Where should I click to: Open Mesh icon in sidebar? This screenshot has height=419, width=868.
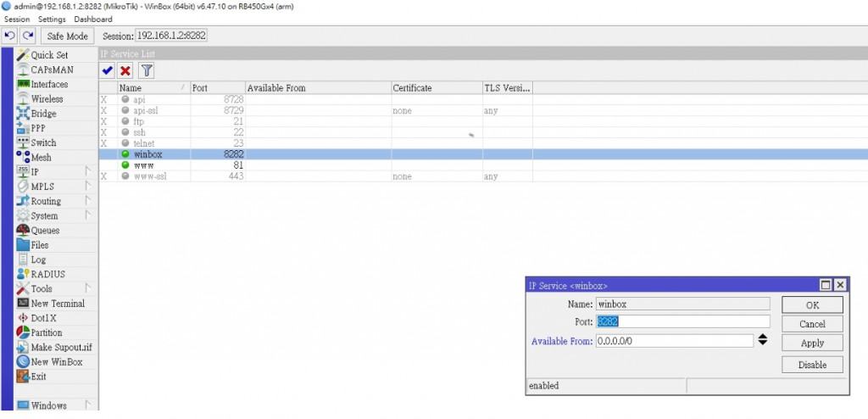click(23, 158)
